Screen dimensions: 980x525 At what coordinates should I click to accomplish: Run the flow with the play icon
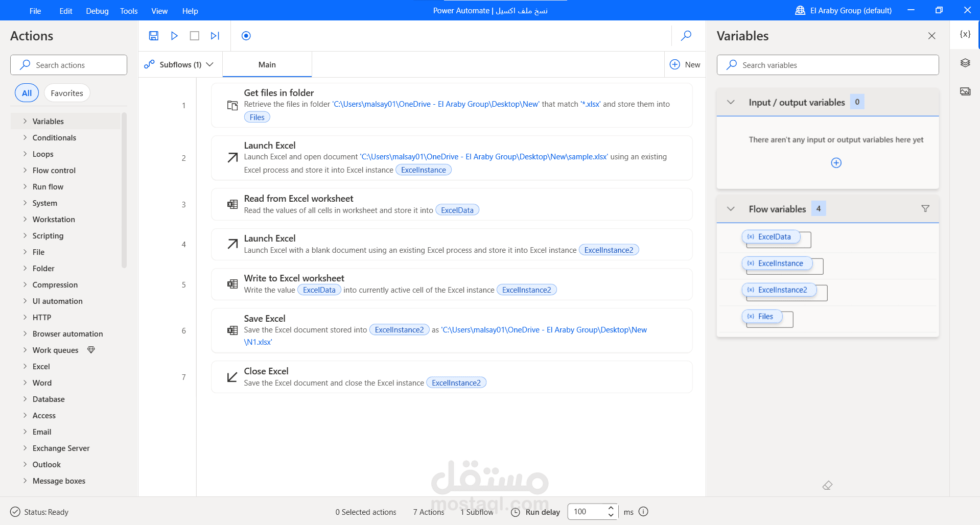click(x=174, y=36)
